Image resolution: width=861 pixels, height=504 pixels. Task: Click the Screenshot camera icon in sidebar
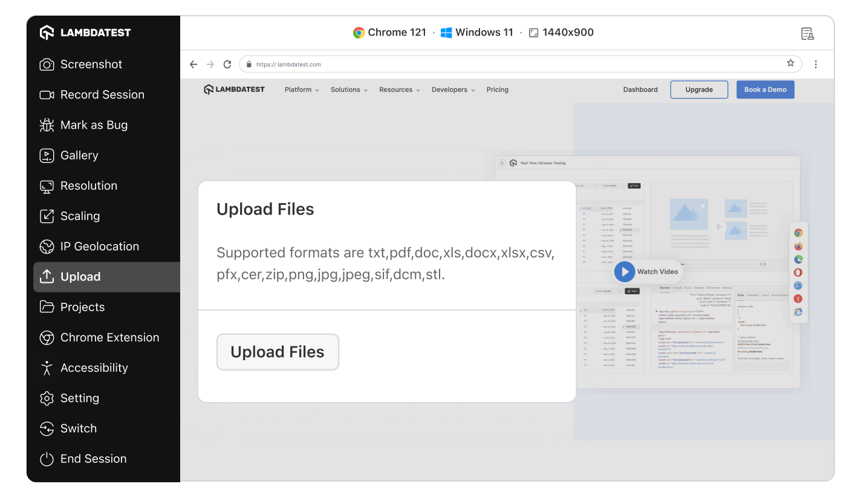click(x=47, y=65)
